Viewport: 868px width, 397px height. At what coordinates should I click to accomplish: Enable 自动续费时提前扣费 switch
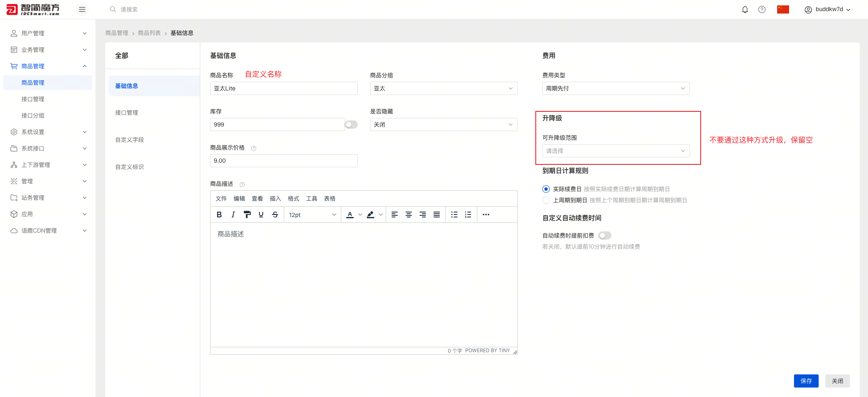(604, 235)
